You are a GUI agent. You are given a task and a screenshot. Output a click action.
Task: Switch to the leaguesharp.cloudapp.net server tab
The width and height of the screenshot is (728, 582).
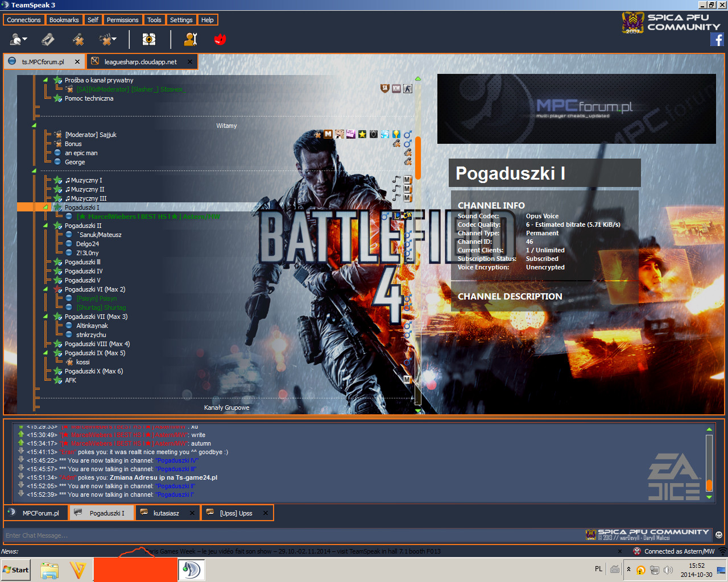click(x=142, y=62)
